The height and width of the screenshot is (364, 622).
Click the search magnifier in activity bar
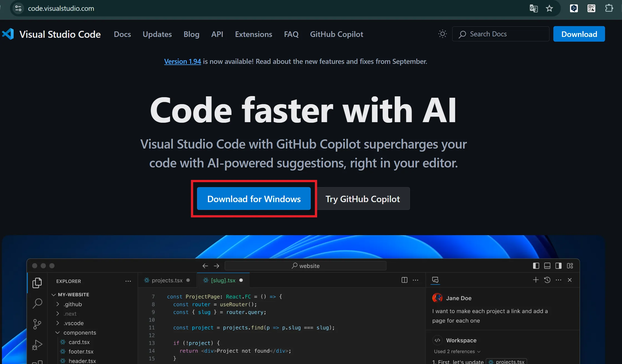(x=37, y=303)
